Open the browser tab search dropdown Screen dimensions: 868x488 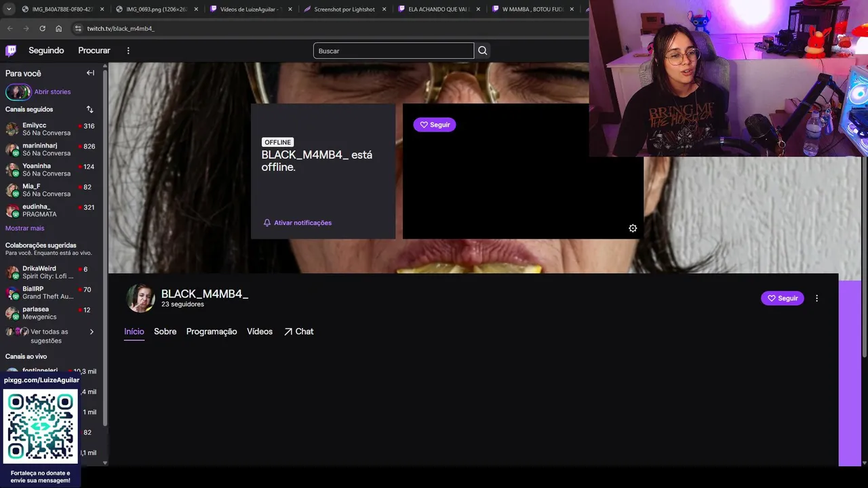[9, 9]
